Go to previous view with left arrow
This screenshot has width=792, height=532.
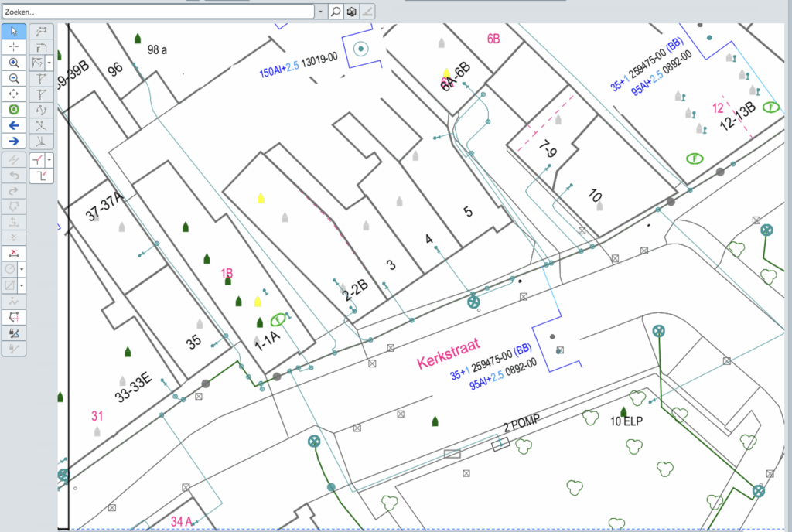(14, 125)
